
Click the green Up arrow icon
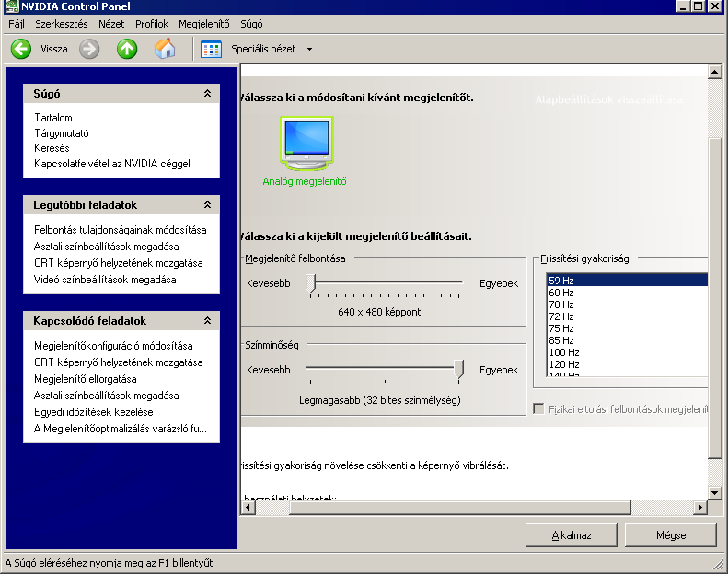[x=127, y=49]
